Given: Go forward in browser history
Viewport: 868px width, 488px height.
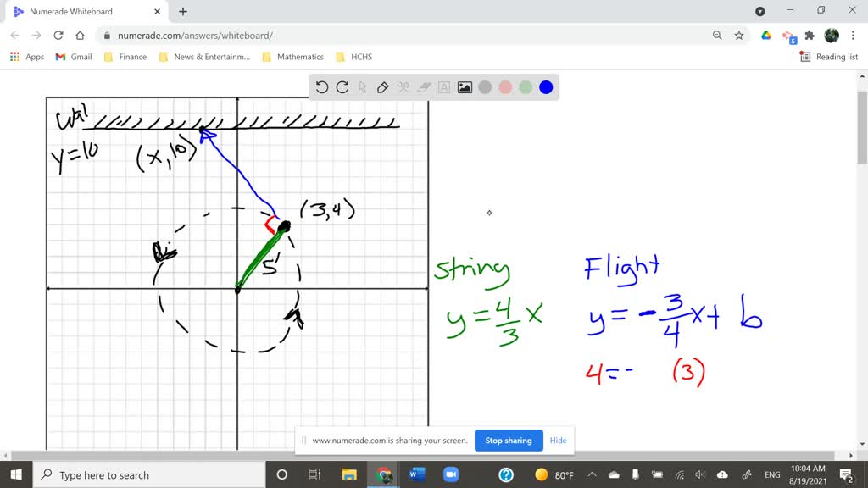Looking at the screenshot, I should click(x=36, y=36).
